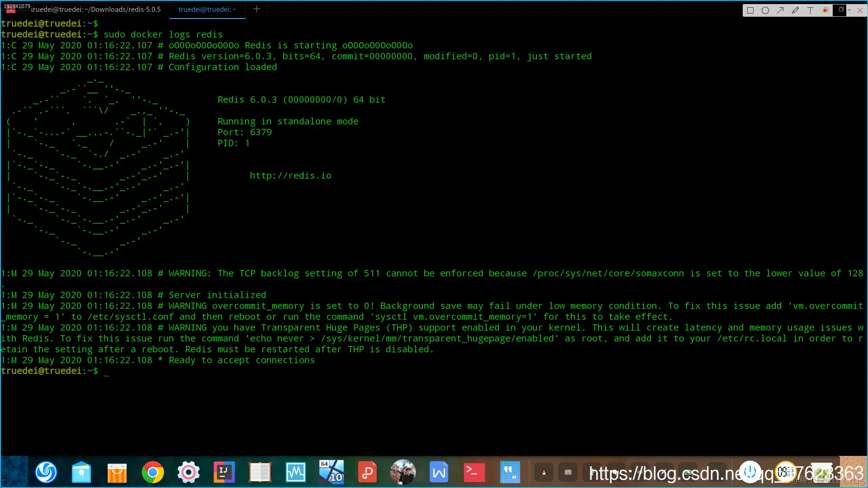
Task: Click the 'Redis is starting' log line
Action: (207, 45)
